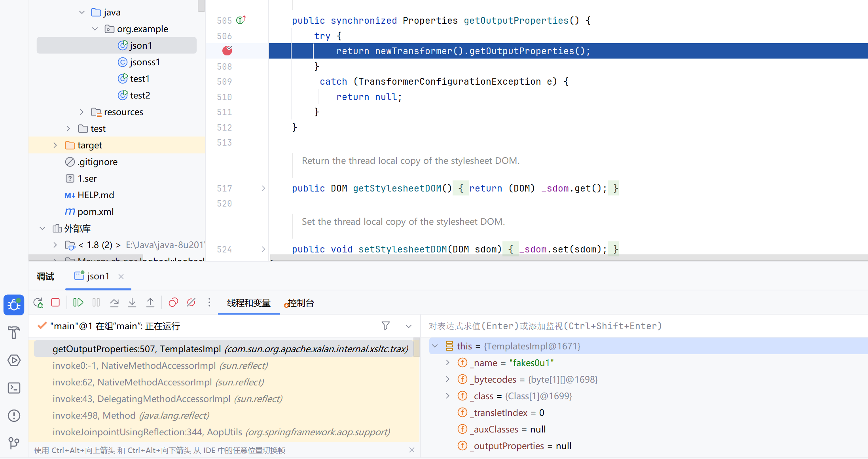Expand the _class field

pos(448,396)
